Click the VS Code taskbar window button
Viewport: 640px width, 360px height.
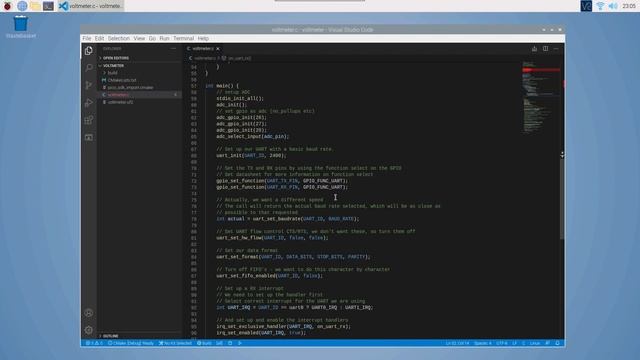90,6
